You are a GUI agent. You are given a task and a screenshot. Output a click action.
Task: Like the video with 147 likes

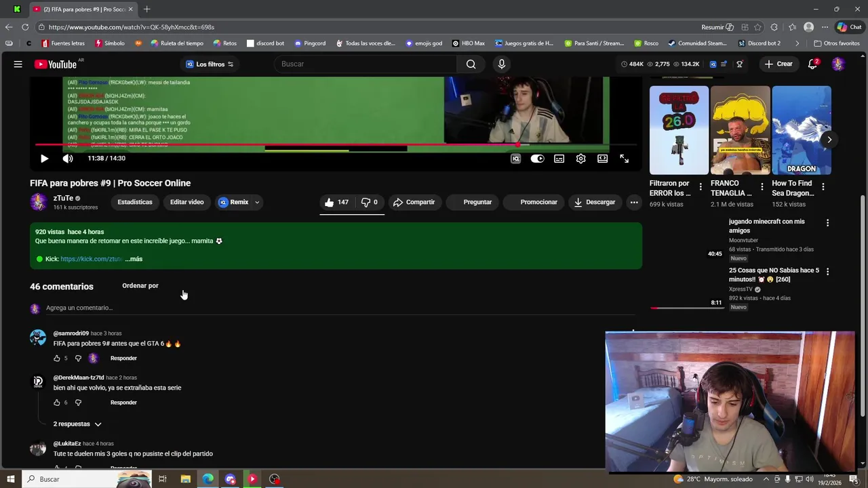[336, 202]
